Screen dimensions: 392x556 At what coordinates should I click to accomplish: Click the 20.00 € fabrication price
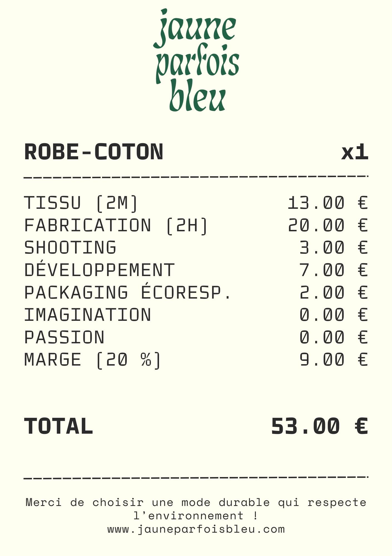(x=328, y=225)
